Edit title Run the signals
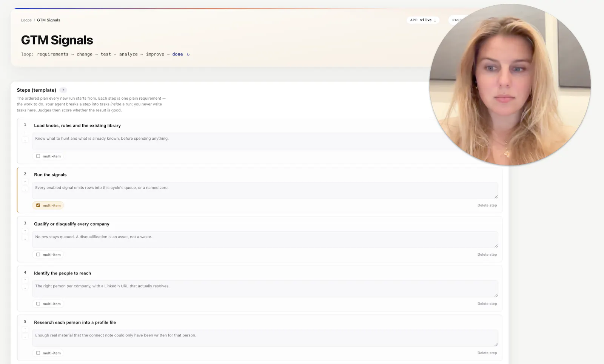This screenshot has height=364, width=604. [50, 175]
